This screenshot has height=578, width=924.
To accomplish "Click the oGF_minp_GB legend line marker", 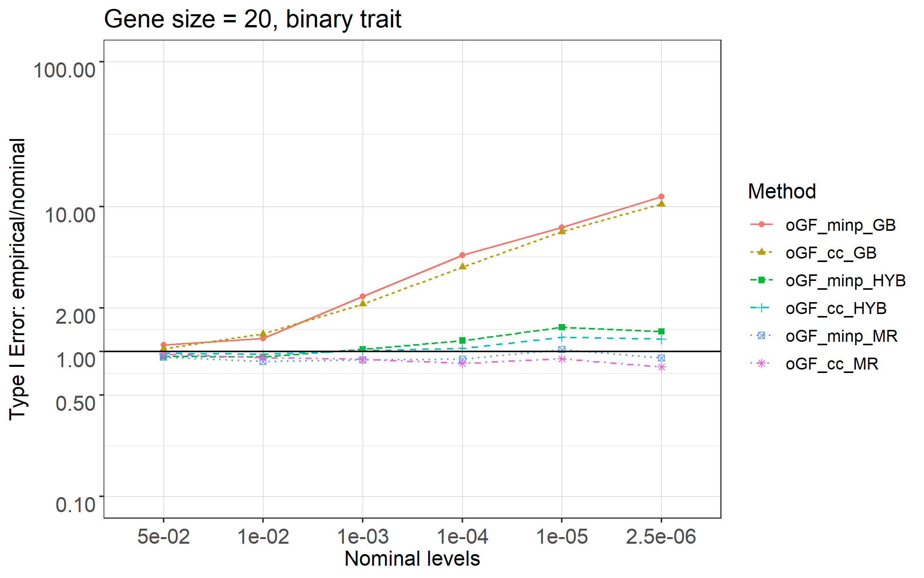I will (x=761, y=225).
